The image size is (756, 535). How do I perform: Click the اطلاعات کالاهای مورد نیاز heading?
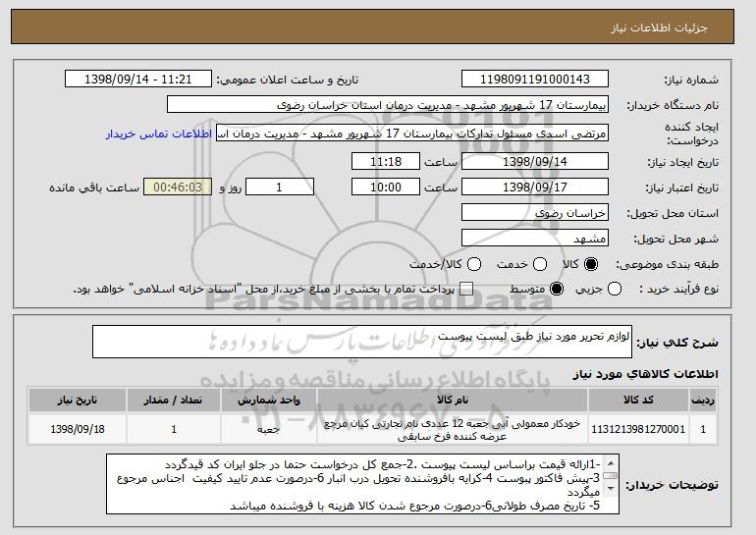point(646,374)
